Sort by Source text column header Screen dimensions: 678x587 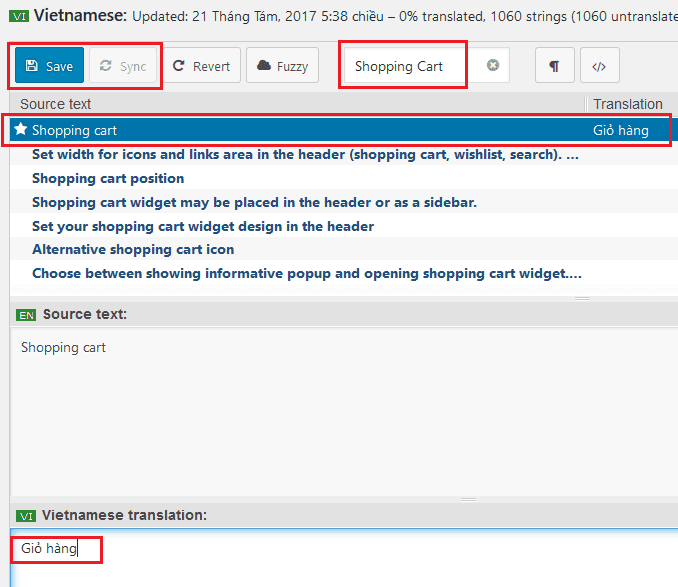tap(56, 104)
